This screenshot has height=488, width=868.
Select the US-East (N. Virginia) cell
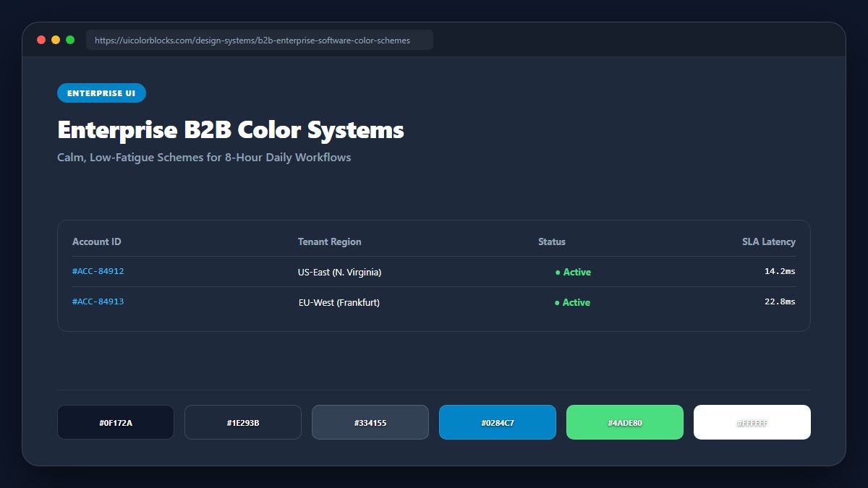click(339, 272)
